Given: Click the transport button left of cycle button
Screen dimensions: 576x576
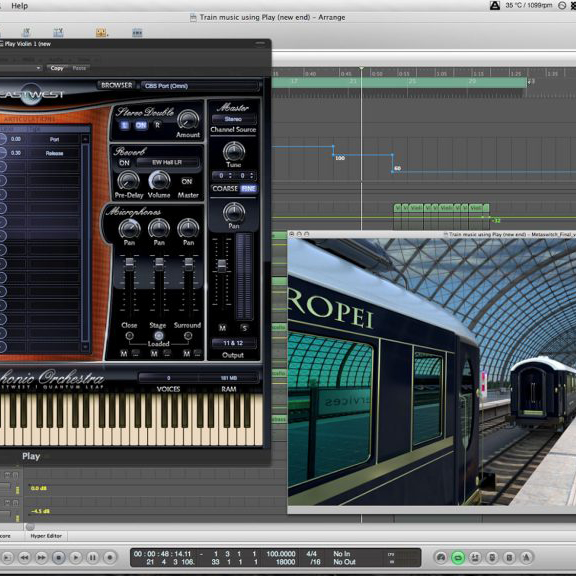Looking at the screenshot, I should click(x=441, y=558).
